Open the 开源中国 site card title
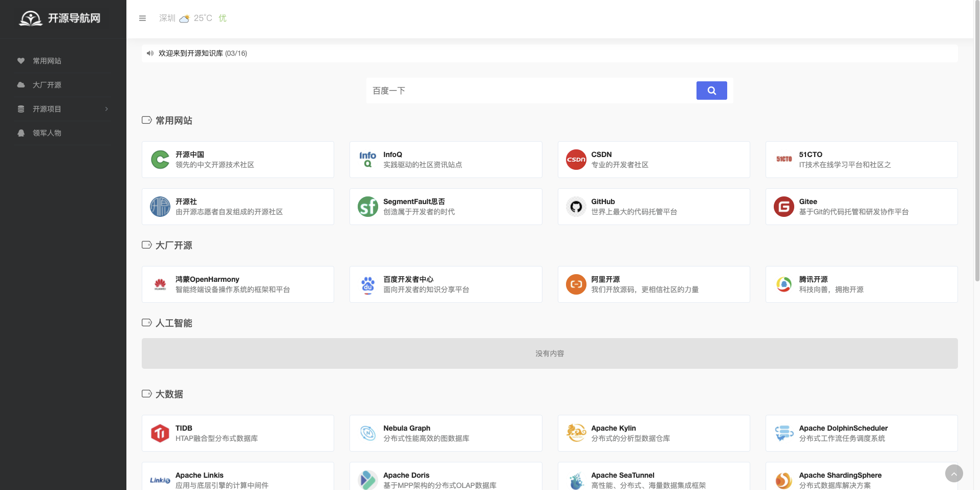Image resolution: width=980 pixels, height=490 pixels. (190, 154)
